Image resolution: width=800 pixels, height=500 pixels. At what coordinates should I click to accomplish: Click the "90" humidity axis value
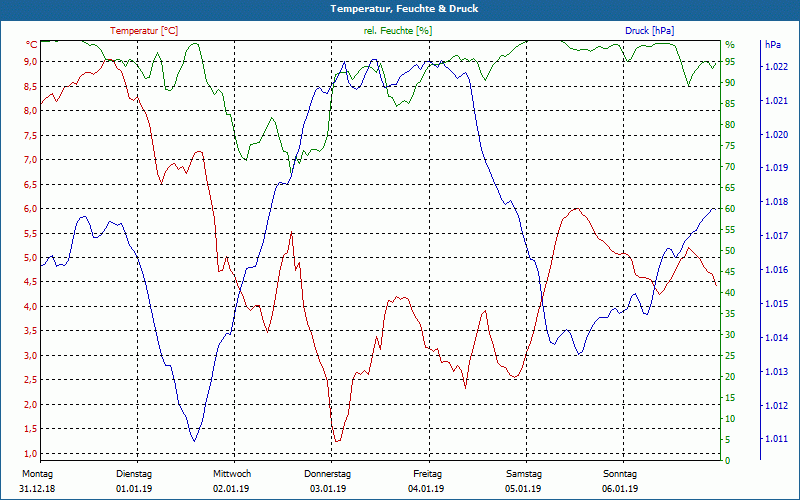click(x=730, y=83)
